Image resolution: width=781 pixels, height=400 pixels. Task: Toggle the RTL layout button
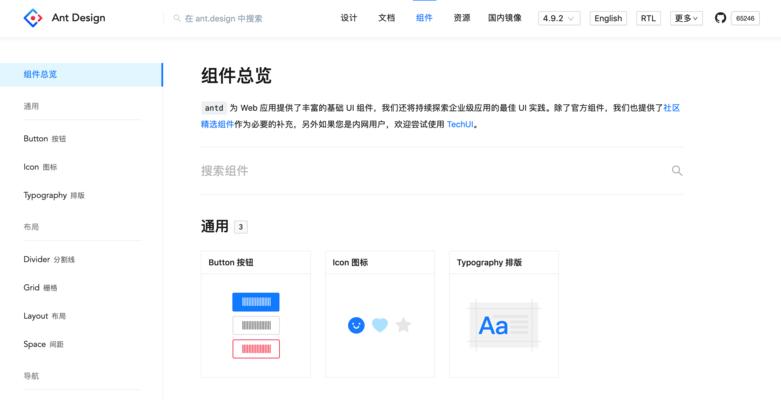(648, 18)
